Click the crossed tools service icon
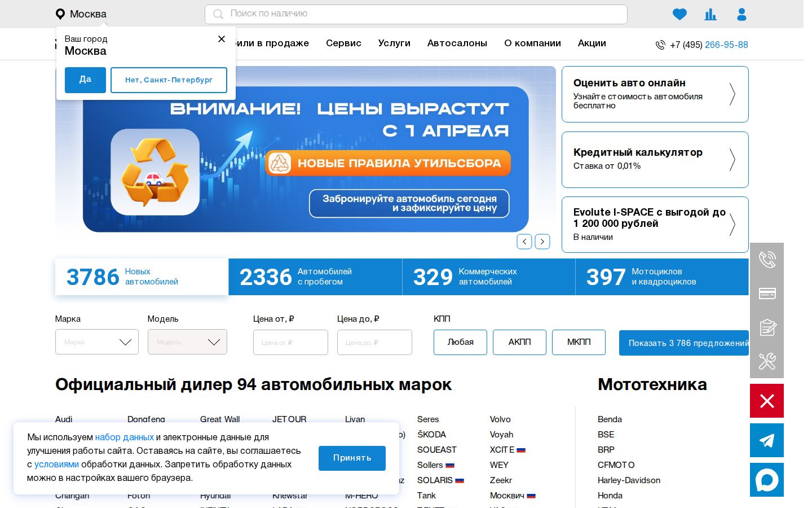 [x=767, y=361]
